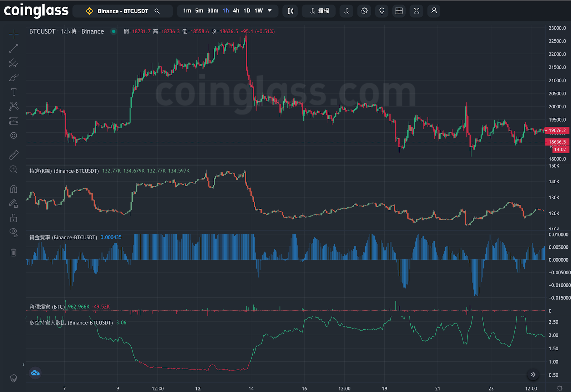Open the Binance - BTCUSDT symbol search

click(x=122, y=11)
